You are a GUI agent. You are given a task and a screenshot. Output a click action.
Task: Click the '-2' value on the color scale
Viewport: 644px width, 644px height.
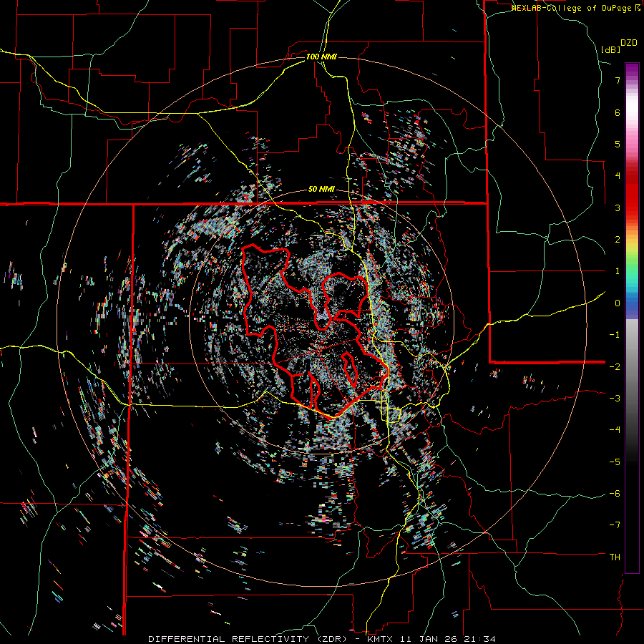[615, 366]
